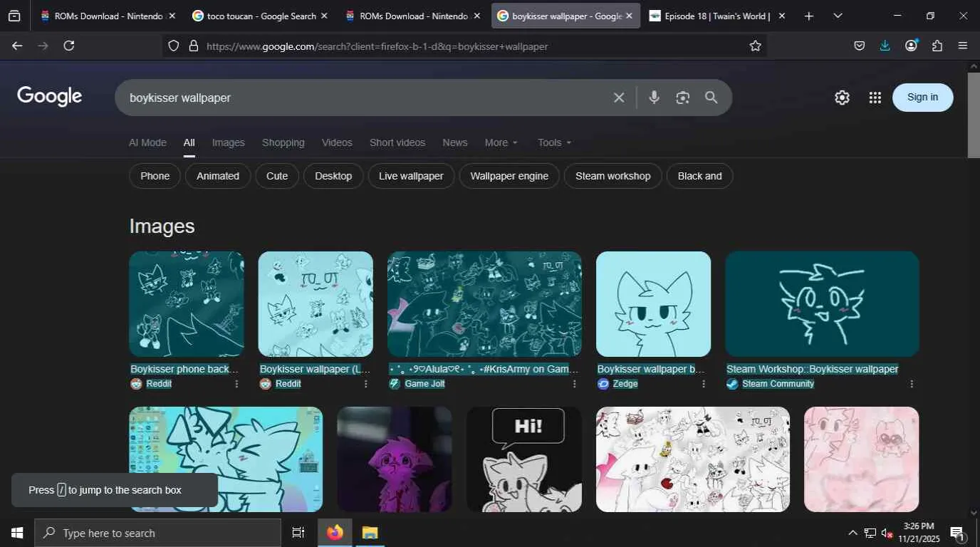Submit search with magnifier icon
The image size is (980, 547).
[711, 98]
